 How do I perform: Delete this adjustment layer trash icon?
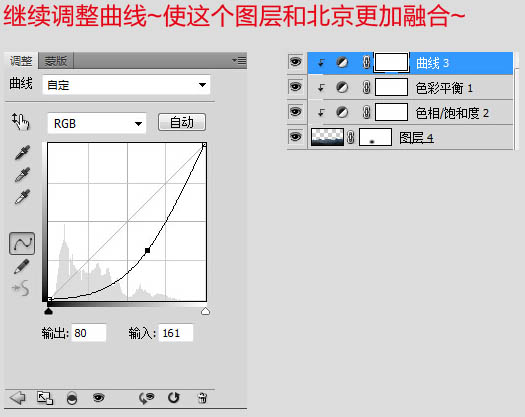pyautogui.click(x=202, y=398)
